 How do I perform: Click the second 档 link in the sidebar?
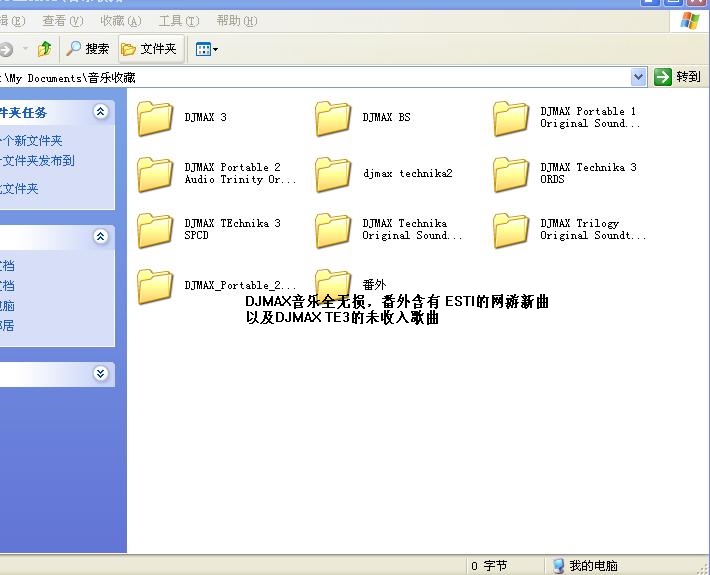[x=7, y=286]
